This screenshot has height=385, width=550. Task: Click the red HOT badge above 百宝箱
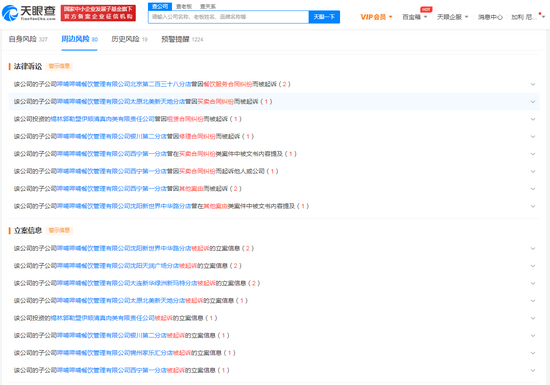426,9
